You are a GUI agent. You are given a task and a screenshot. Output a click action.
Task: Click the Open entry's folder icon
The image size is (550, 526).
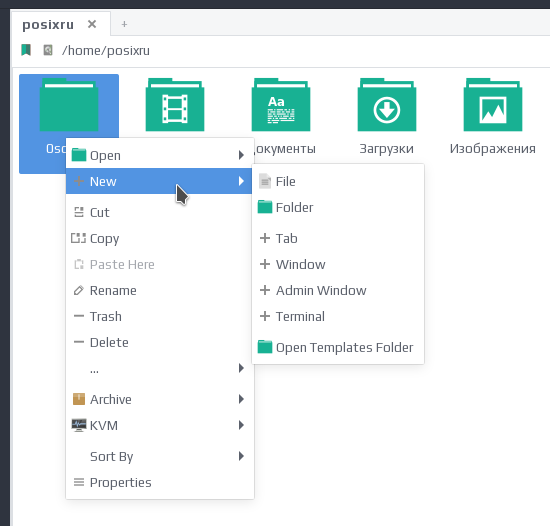coord(79,155)
